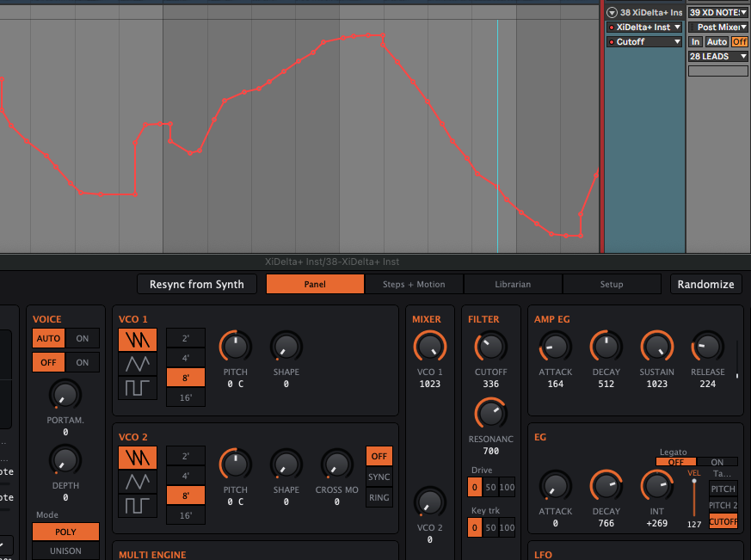Click Resync from Synth button
The width and height of the screenshot is (751, 560).
coord(197,284)
